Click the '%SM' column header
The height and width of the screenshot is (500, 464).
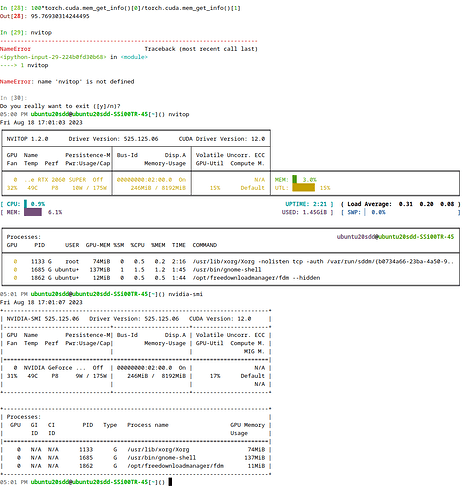pos(119,245)
